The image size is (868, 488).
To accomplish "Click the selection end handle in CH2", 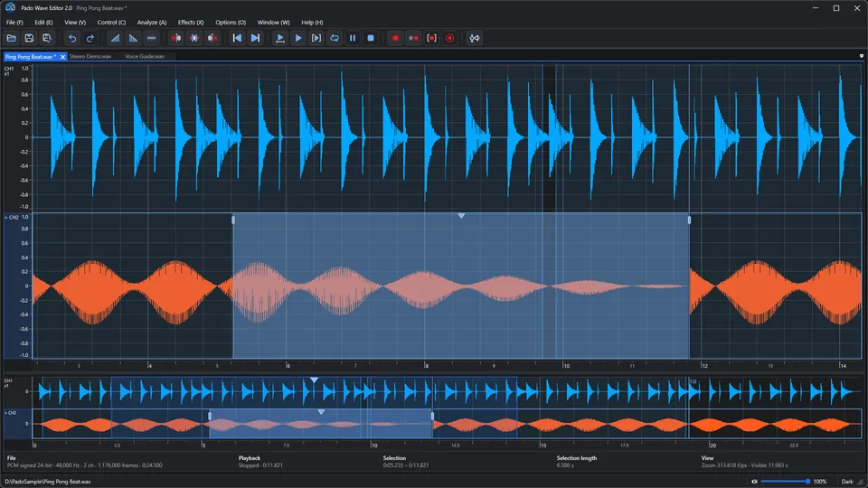I will [689, 220].
